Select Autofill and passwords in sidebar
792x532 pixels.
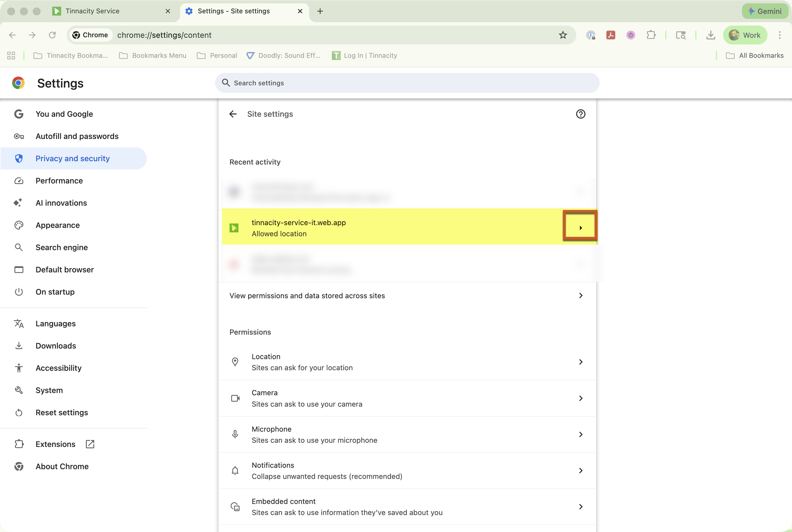coord(77,136)
